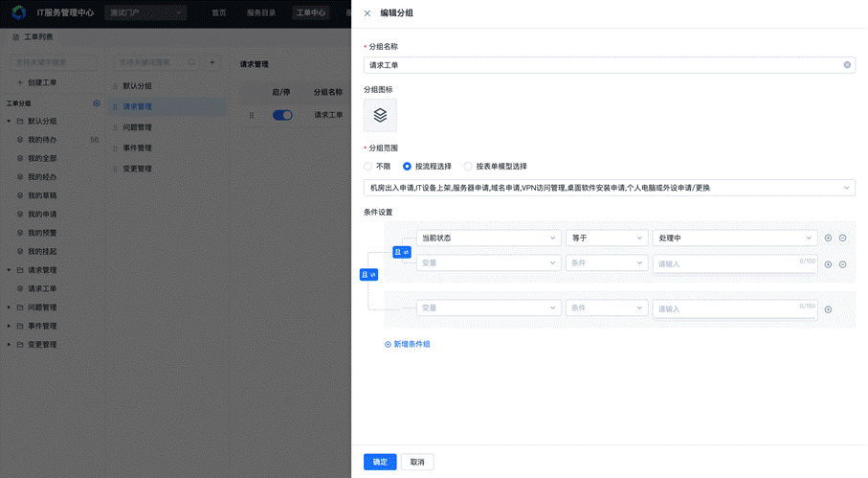
Task: Open 我的预警 in the sidebar tree
Action: click(43, 233)
